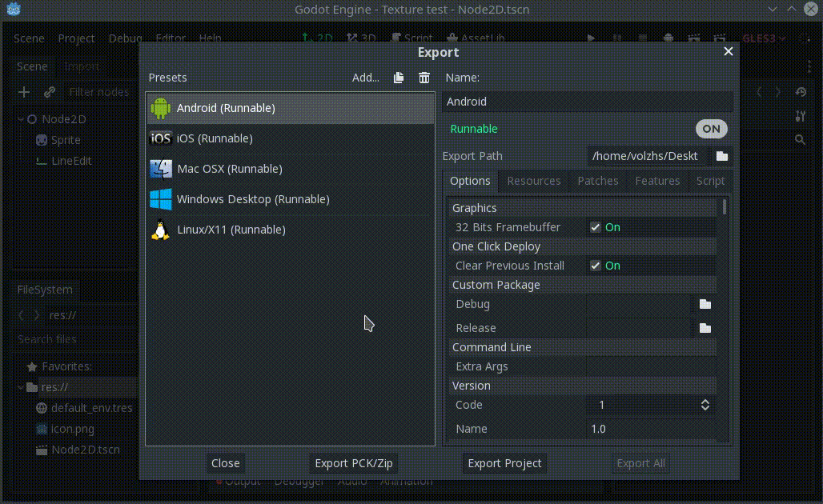
Task: Delete the current preset using trash icon
Action: click(x=424, y=78)
